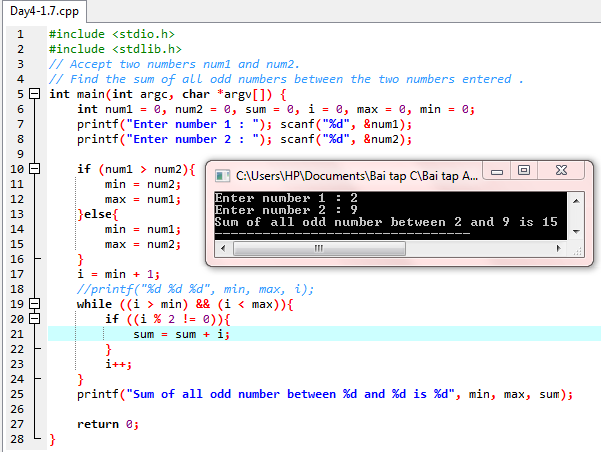Click the console scroll right arrow
The image size is (601, 452).
pos(558,248)
